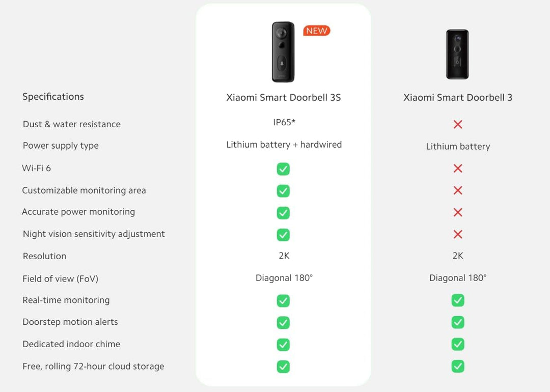Click the Specifications heading

click(53, 97)
